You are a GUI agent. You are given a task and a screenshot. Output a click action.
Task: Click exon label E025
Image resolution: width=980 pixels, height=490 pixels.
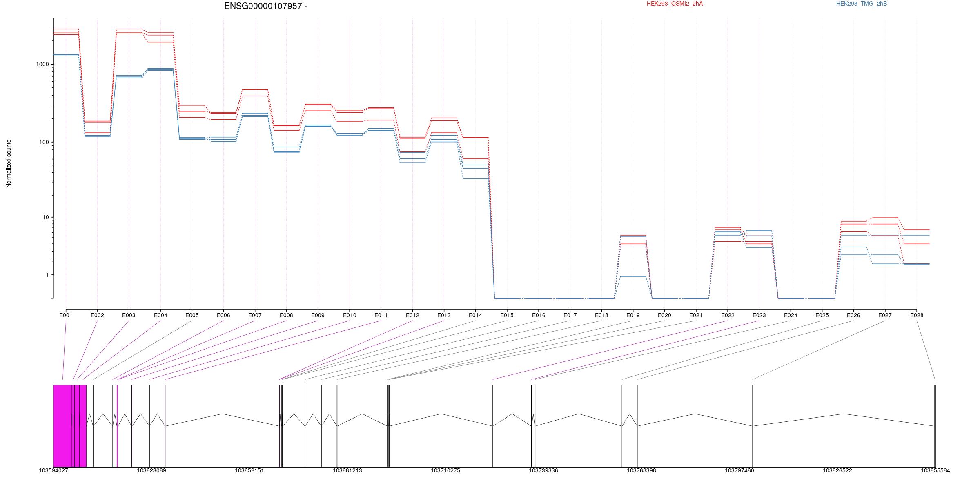(x=822, y=315)
